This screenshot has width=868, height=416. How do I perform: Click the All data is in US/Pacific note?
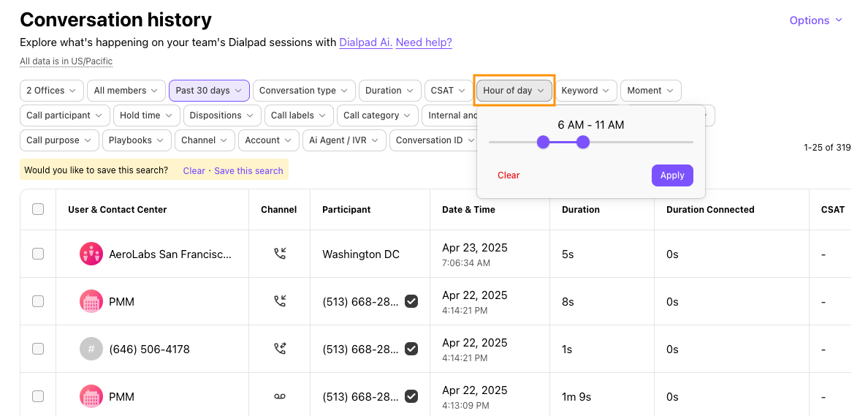coord(66,61)
